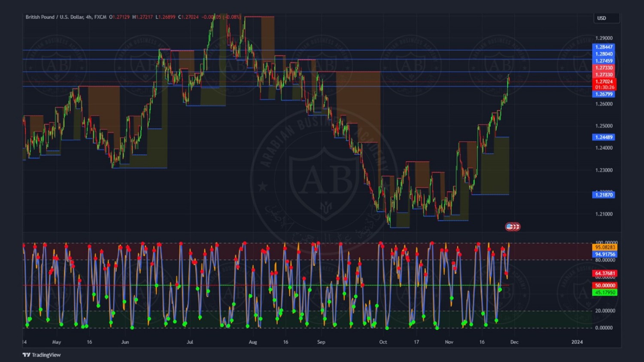
Task: Click the 1.23000 price scale tick
Action: click(604, 170)
